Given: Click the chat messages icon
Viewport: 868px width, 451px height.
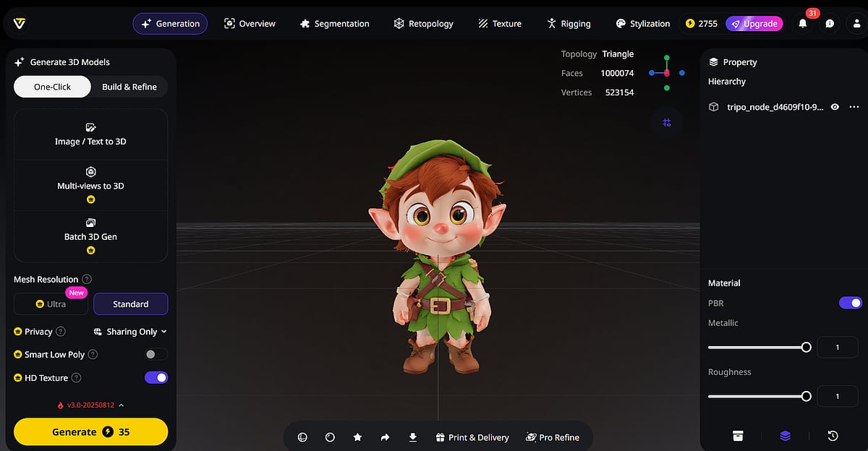Looking at the screenshot, I should click(x=830, y=24).
